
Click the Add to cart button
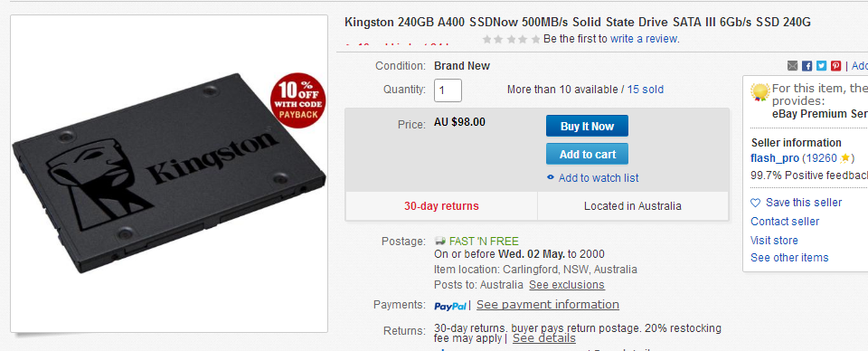(x=588, y=155)
